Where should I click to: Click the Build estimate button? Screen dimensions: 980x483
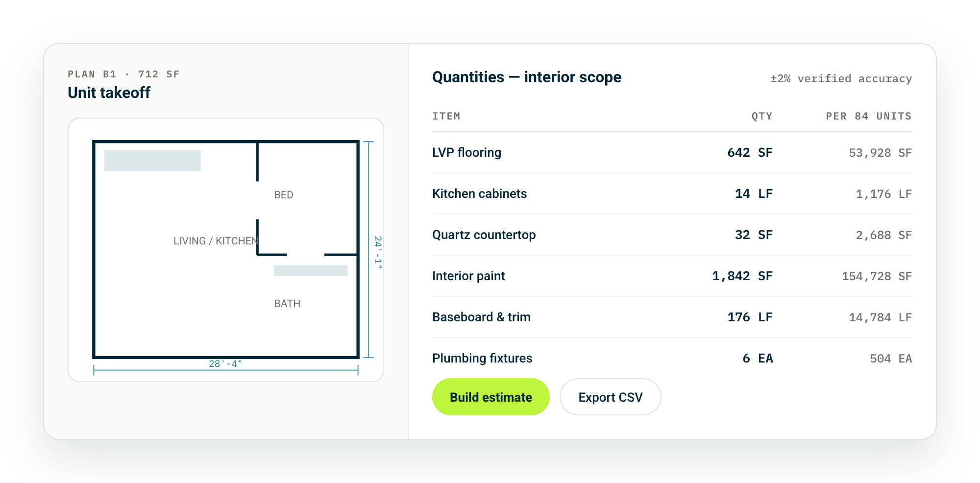[x=490, y=397]
